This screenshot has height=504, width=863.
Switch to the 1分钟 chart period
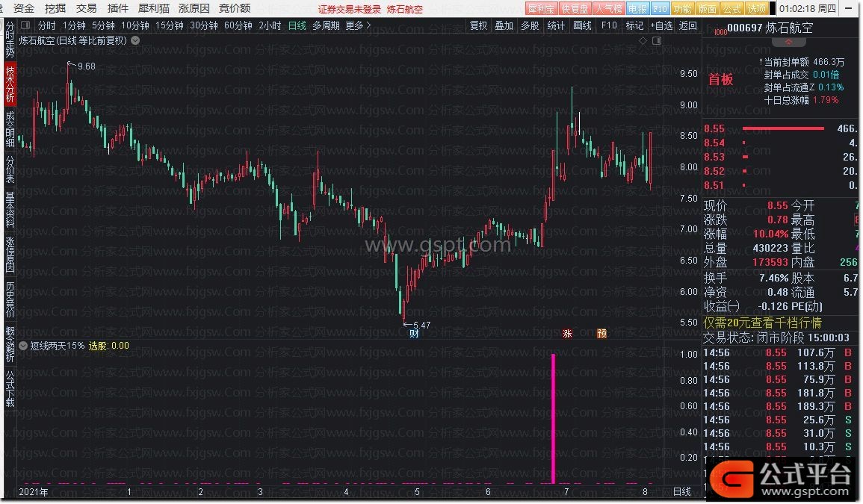pos(74,25)
